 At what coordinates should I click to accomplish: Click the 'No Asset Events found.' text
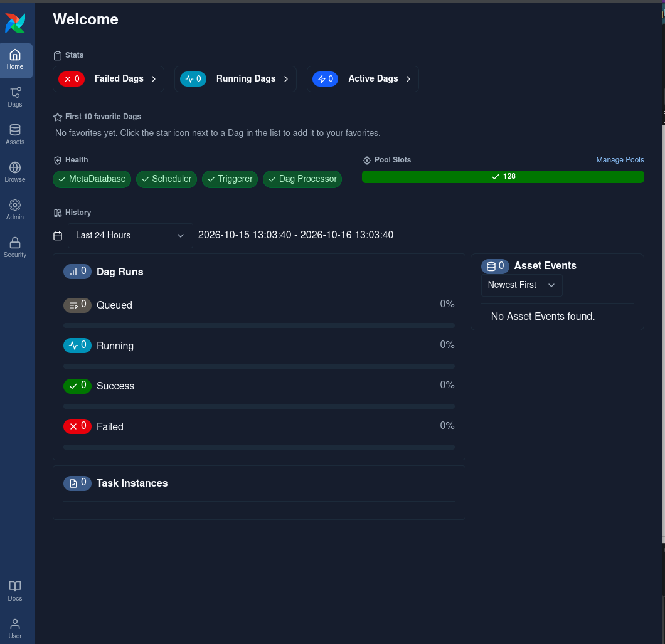[x=543, y=316]
